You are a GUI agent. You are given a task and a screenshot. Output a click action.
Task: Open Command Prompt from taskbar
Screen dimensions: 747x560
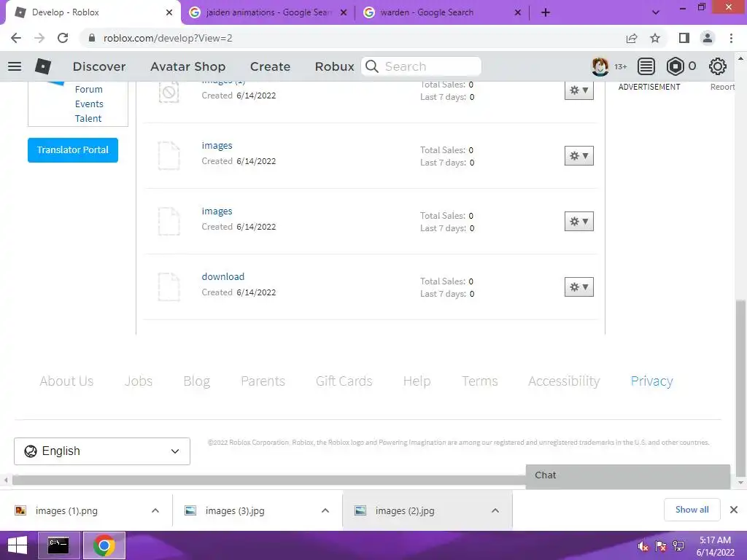click(58, 545)
